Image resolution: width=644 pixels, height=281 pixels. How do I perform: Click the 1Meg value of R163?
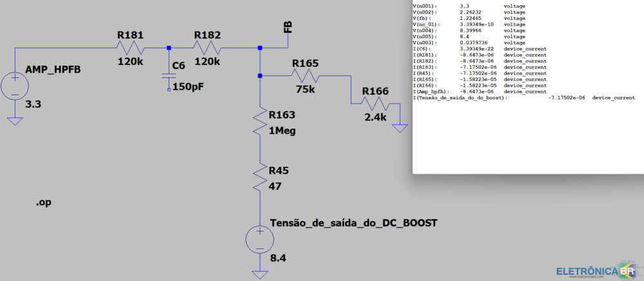tap(283, 131)
